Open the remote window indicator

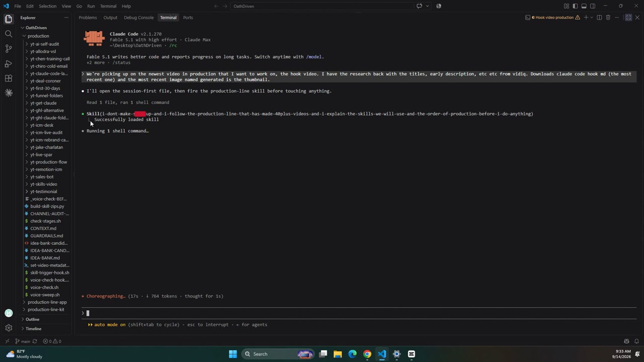coord(7,341)
